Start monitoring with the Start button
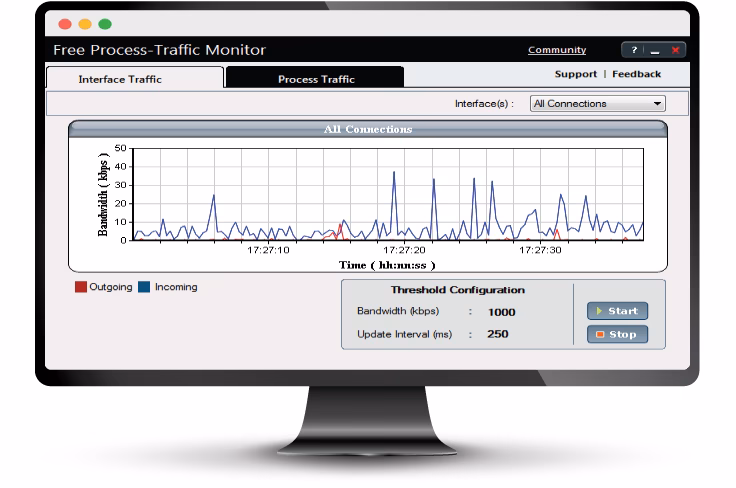This screenshot has height=488, width=736. coord(617,311)
